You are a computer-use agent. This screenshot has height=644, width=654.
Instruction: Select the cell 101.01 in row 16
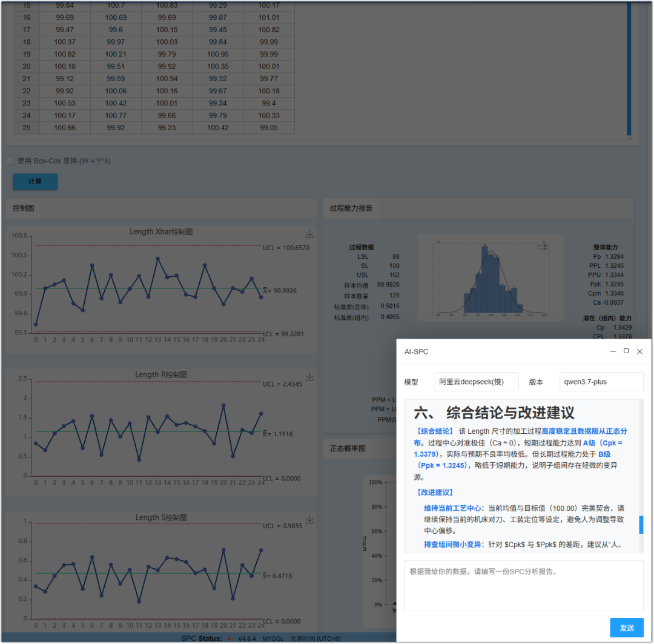[x=269, y=18]
